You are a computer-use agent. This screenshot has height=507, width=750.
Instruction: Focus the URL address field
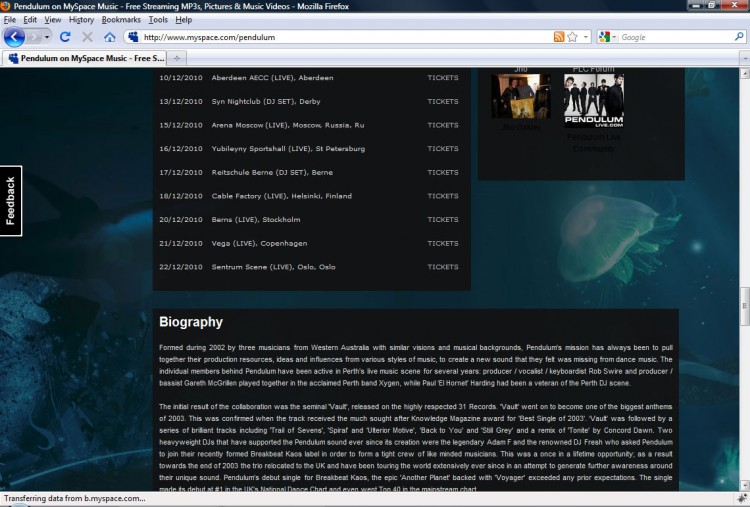tap(347, 37)
